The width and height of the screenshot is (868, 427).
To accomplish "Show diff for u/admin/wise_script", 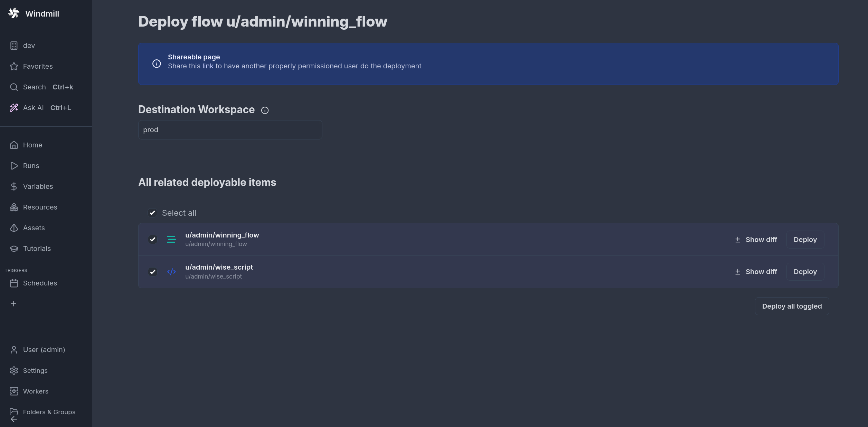I will pos(756,272).
